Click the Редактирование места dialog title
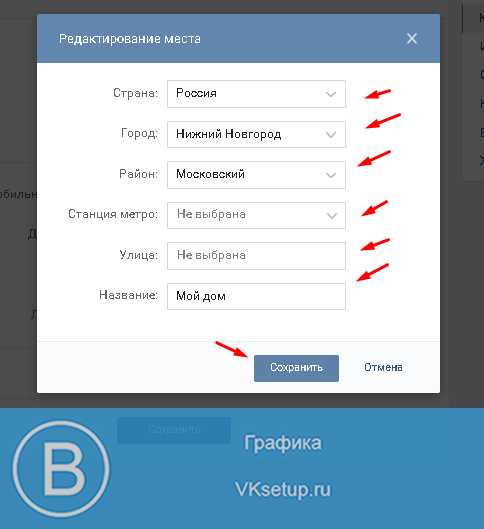484x529 pixels. (130, 38)
